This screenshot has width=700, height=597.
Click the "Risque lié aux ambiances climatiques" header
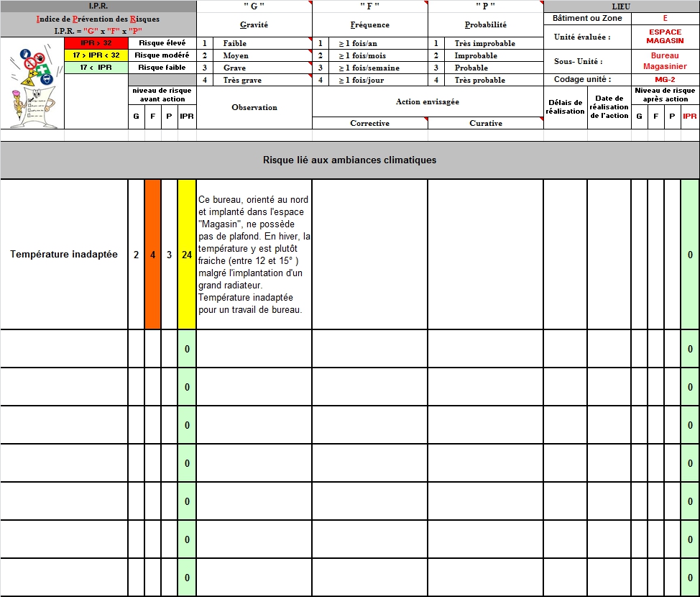point(349,160)
